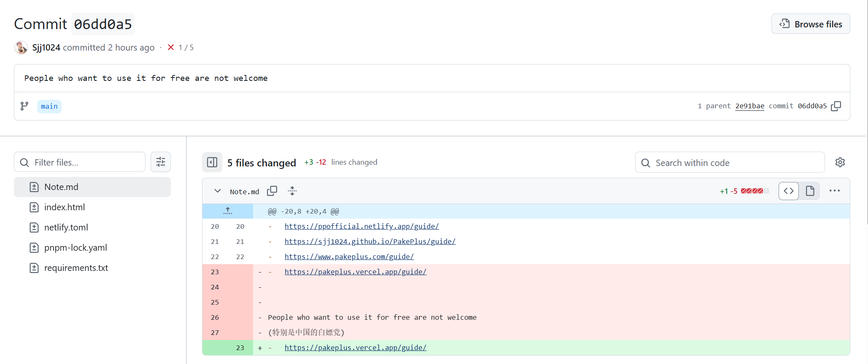The width and height of the screenshot is (868, 364).
Task: Open the diff view settings gear
Action: (840, 162)
